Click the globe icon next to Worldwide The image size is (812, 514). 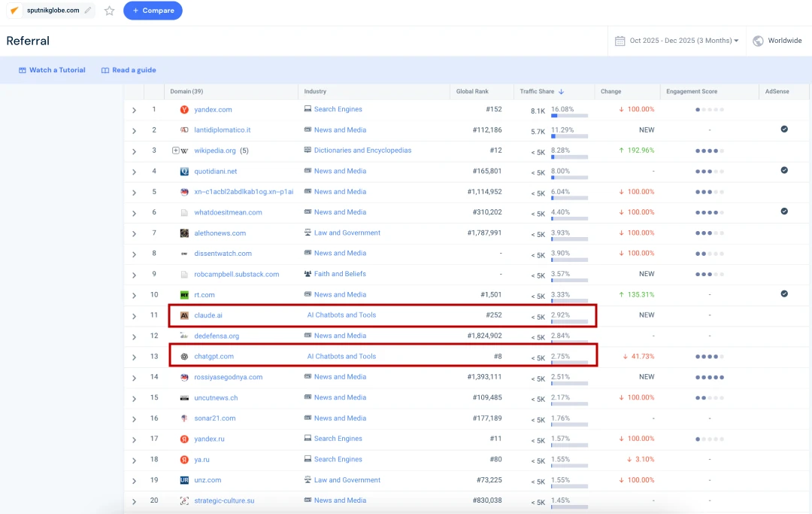click(758, 41)
